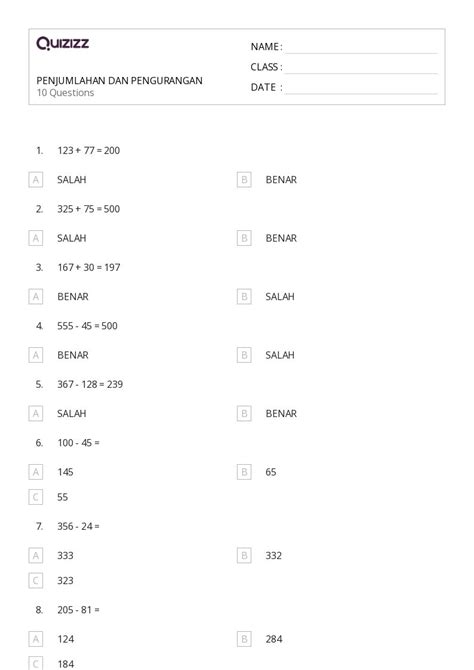Click the NAME blank line field

pyautogui.click(x=361, y=48)
